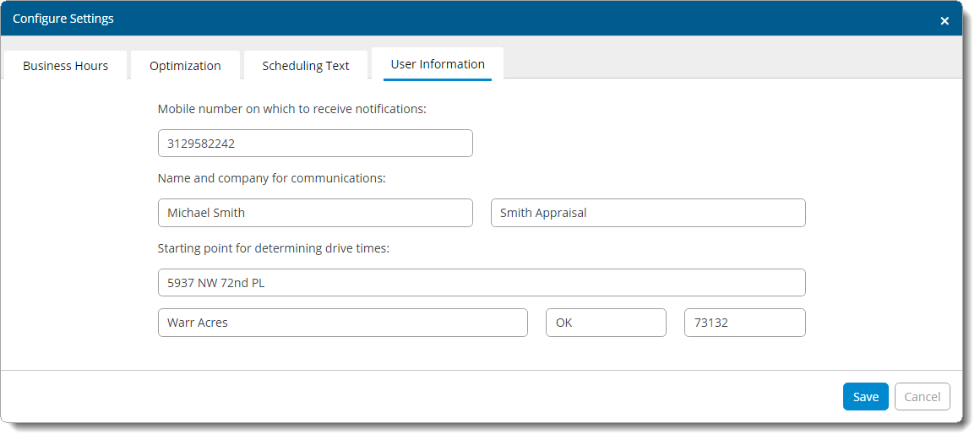Select the User Information tab
This screenshot has height=440, width=980.
point(438,64)
